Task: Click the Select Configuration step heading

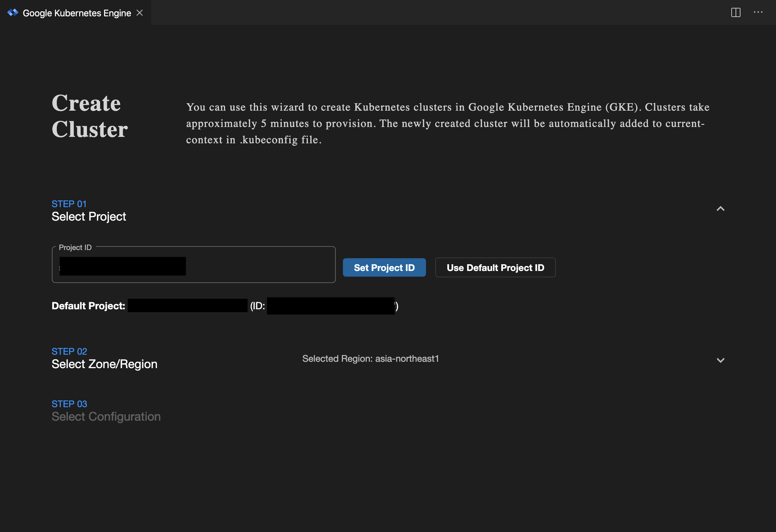Action: [x=106, y=416]
